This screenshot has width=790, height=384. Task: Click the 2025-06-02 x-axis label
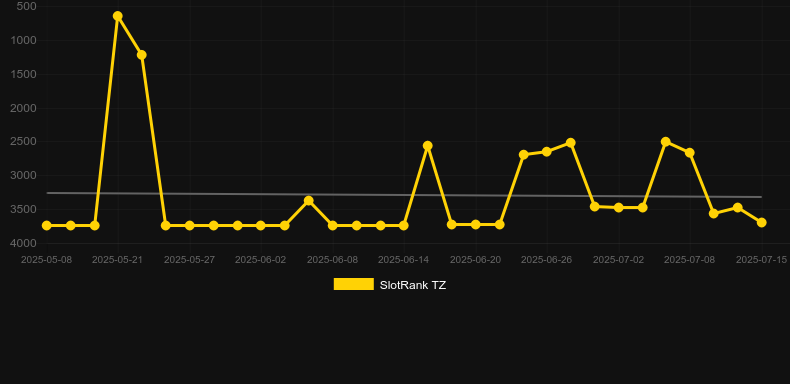click(260, 260)
